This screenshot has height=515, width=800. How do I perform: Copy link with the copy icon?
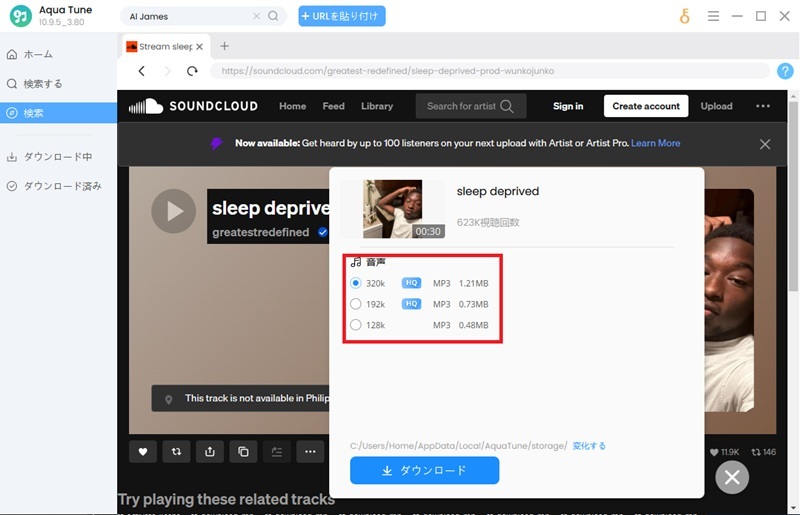pos(243,451)
